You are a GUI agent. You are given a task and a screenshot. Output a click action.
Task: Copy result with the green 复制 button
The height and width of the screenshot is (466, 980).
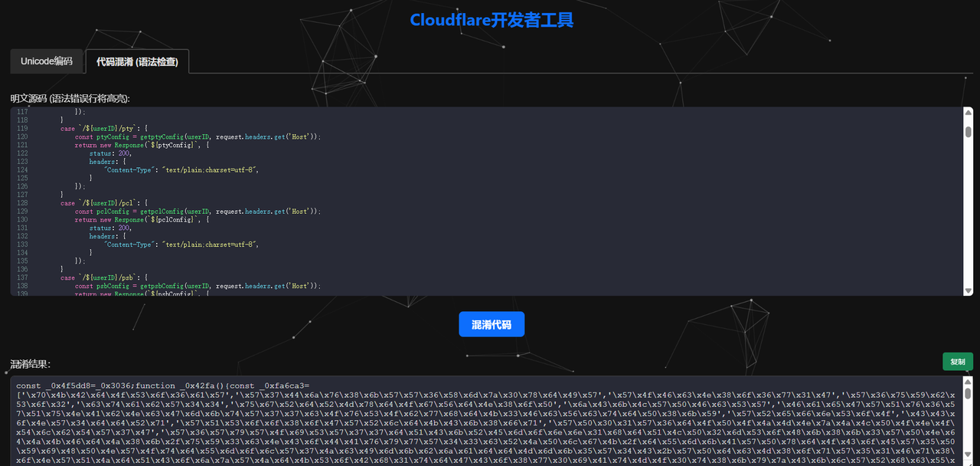point(958,362)
